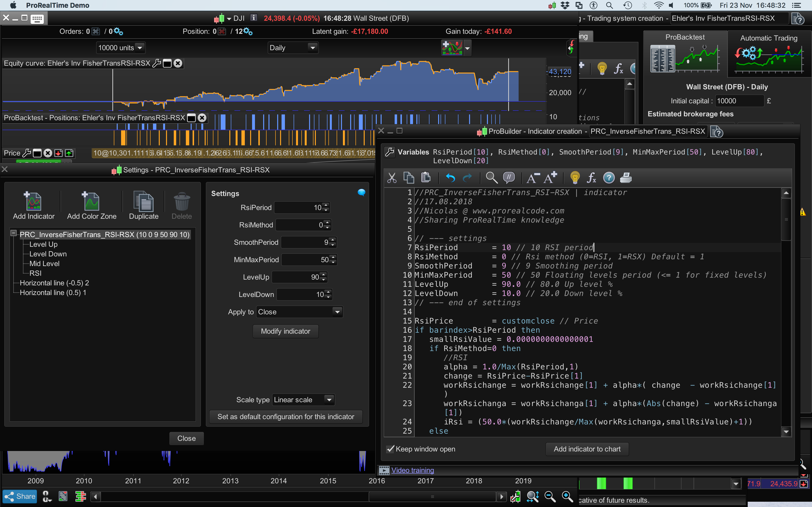Open the Apply to Close dropdown
Image resolution: width=812 pixels, height=507 pixels.
pos(337,312)
